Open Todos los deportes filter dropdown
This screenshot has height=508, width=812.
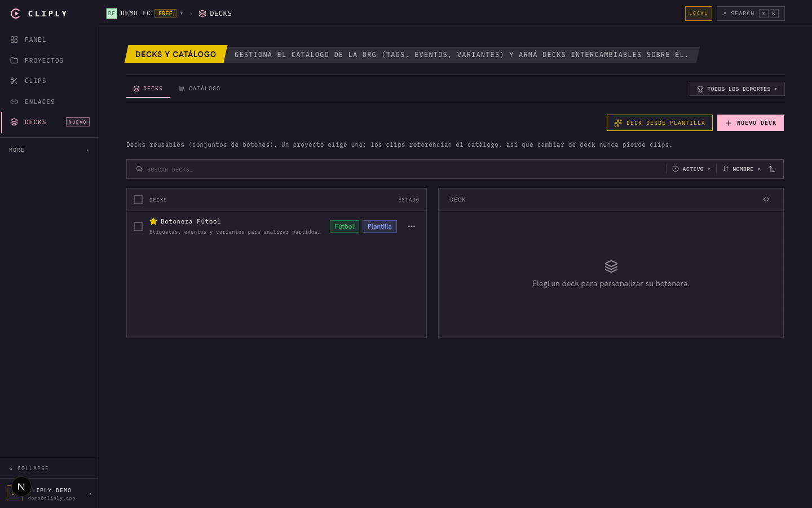737,89
